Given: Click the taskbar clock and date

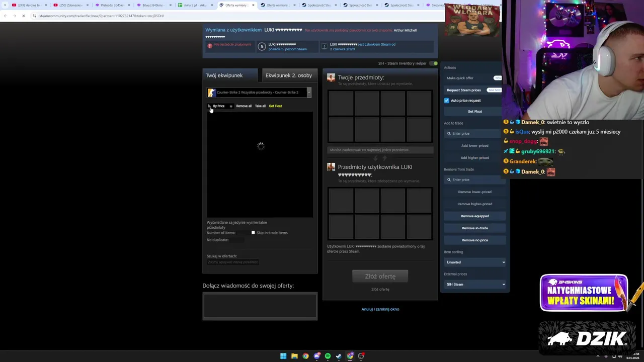Looking at the screenshot, I should point(632,356).
